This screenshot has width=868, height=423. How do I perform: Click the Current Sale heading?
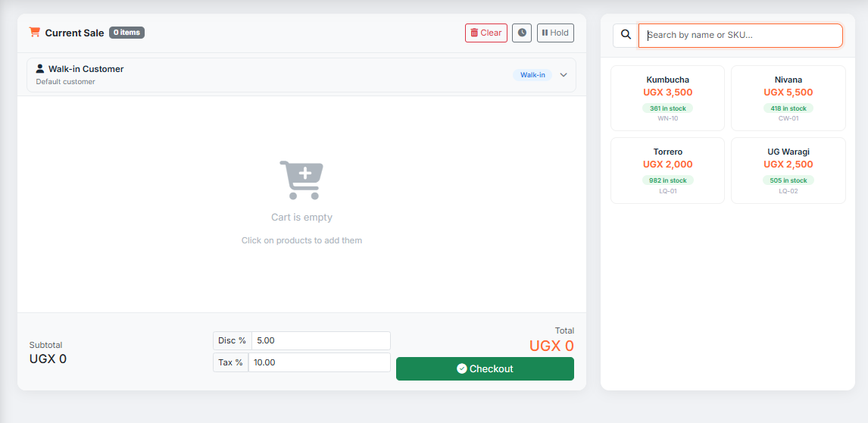[74, 33]
